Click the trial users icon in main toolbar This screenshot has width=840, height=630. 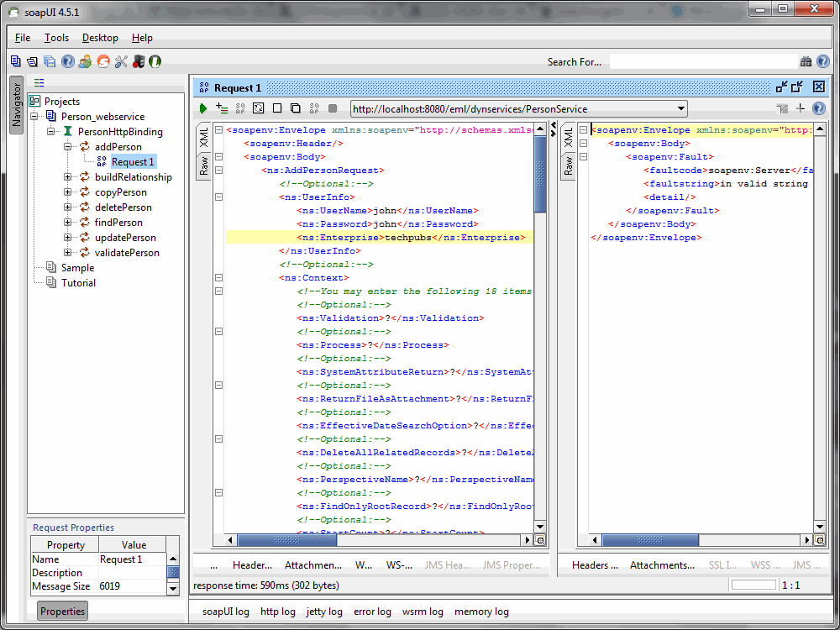85,61
